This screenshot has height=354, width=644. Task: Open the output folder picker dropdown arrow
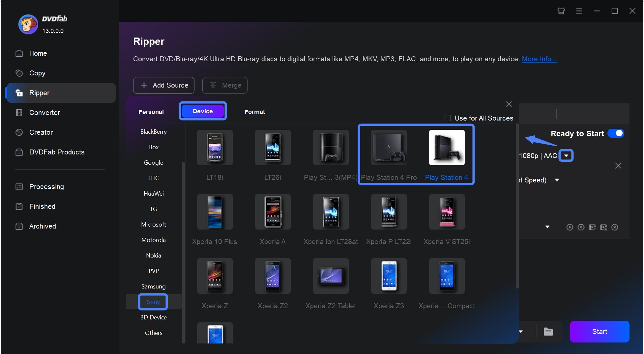[x=521, y=332]
